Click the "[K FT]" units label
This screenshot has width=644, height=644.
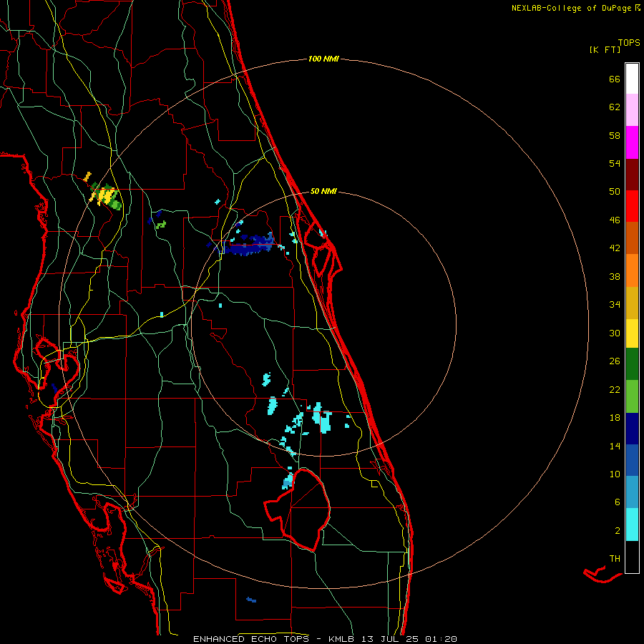tap(605, 49)
